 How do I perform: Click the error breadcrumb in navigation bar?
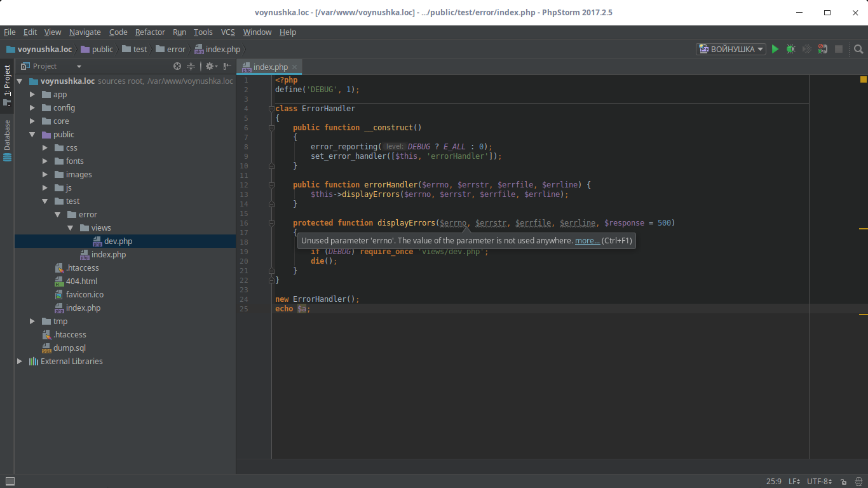point(170,49)
